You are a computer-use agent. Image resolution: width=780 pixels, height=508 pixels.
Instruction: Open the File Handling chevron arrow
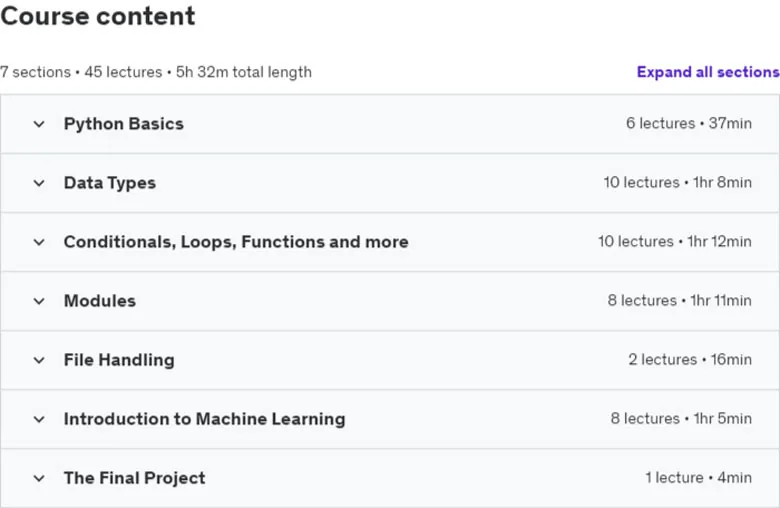click(39, 360)
